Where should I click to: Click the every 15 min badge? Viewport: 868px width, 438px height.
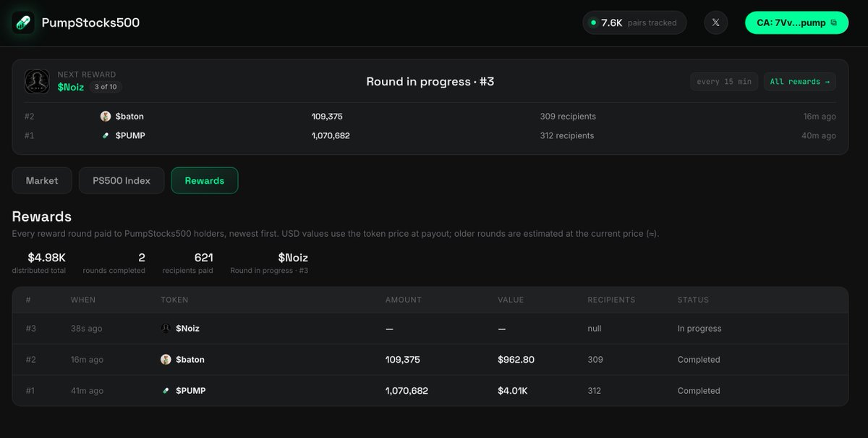[724, 81]
